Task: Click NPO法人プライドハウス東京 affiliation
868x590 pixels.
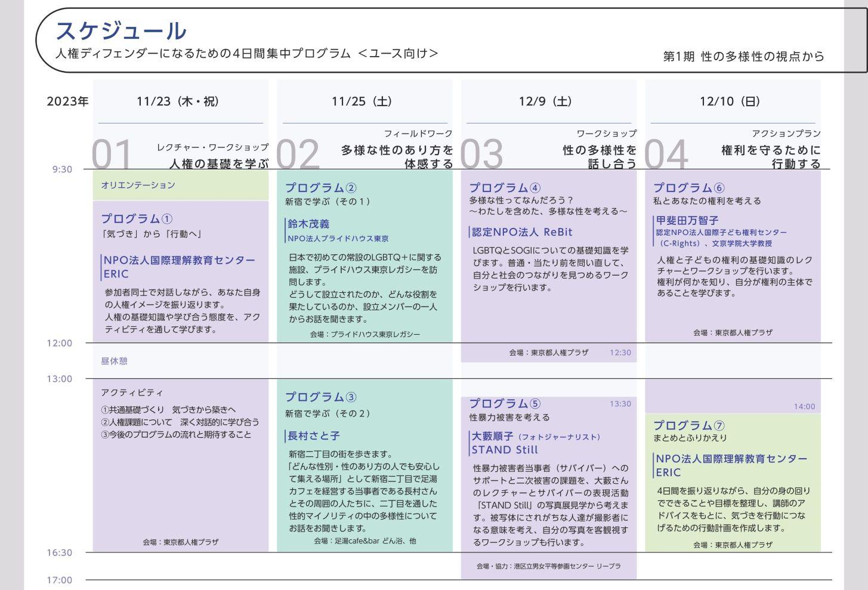Action: [338, 239]
